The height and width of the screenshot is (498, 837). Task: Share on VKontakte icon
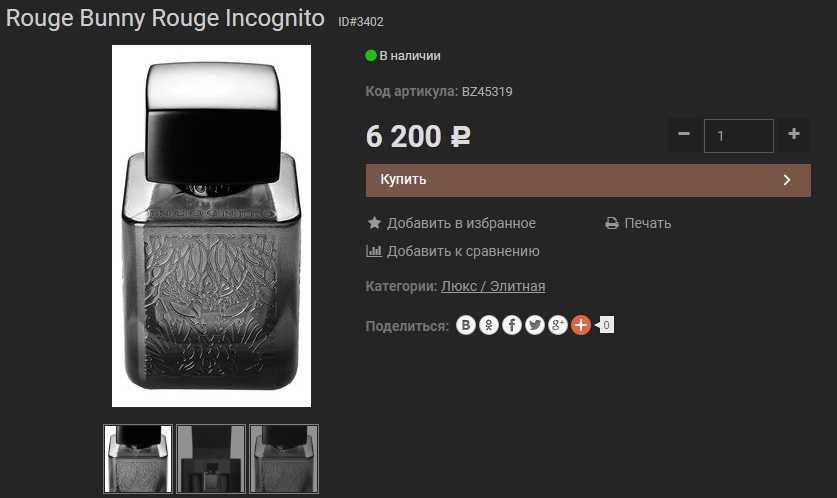[465, 325]
